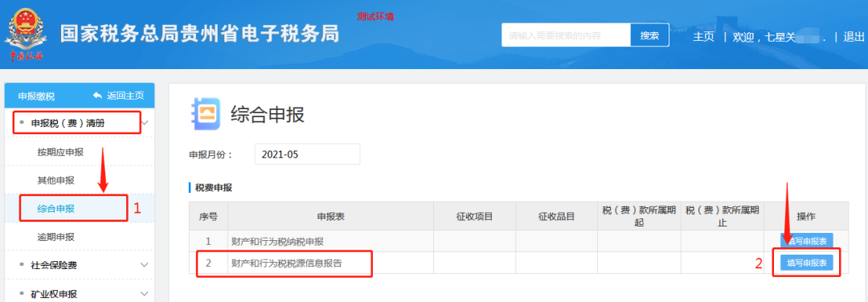Expand the 矿业权申报 chevron

145,293
